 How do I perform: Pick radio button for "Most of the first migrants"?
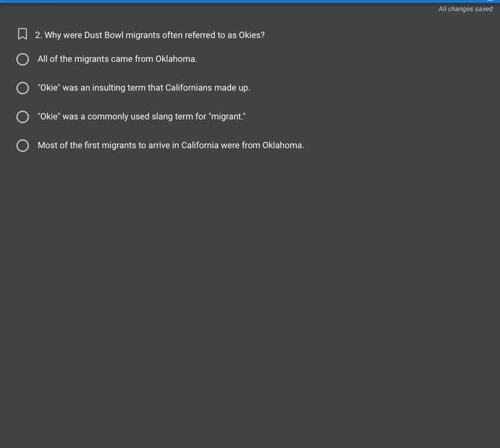[22, 146]
